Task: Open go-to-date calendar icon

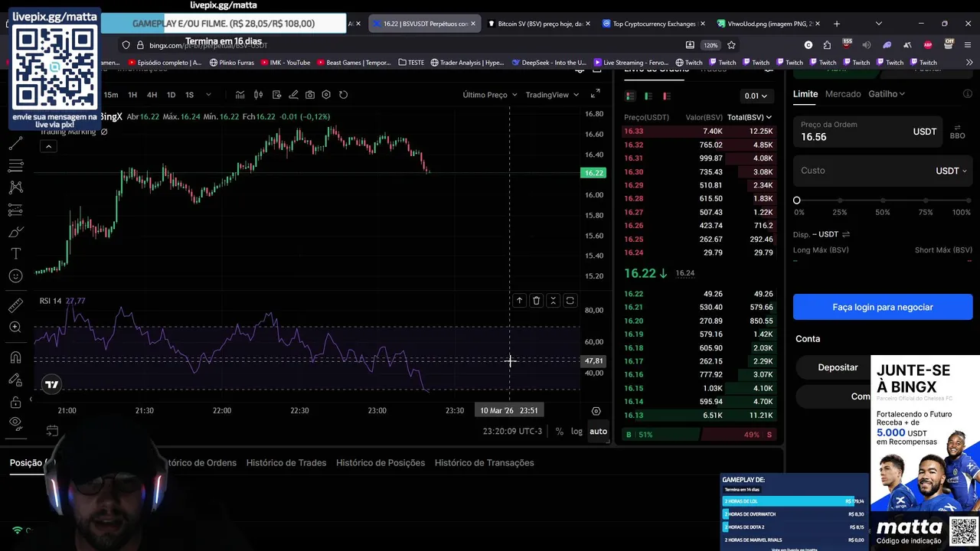Action: click(x=52, y=432)
